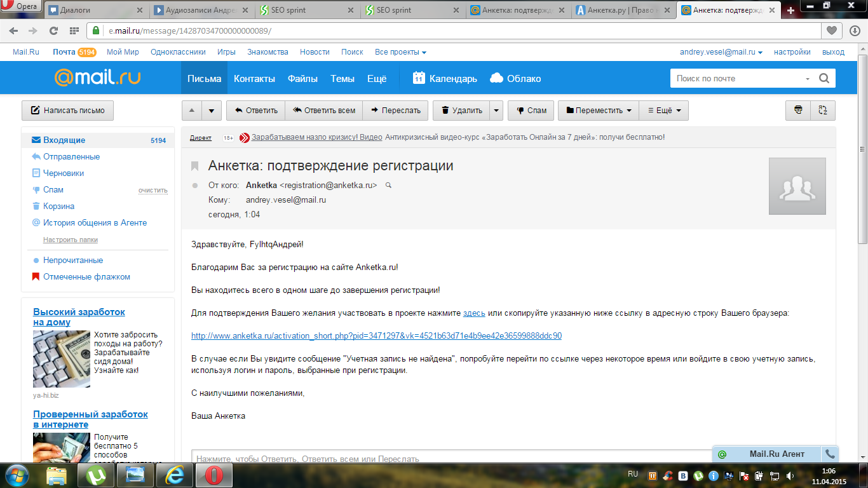Click the print message icon
868x488 pixels.
pyautogui.click(x=798, y=110)
